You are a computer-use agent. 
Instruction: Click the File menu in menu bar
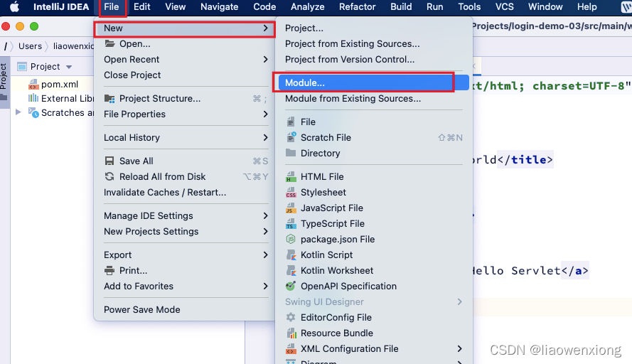(111, 7)
